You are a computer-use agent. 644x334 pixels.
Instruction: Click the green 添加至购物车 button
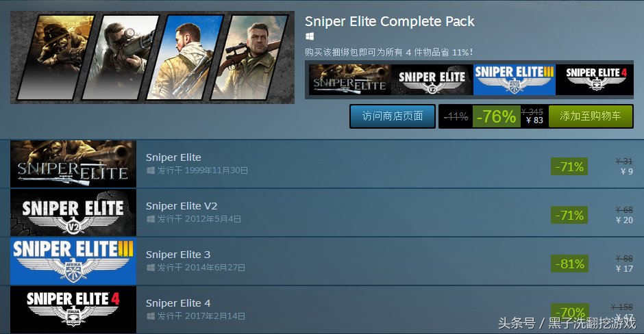coord(591,116)
